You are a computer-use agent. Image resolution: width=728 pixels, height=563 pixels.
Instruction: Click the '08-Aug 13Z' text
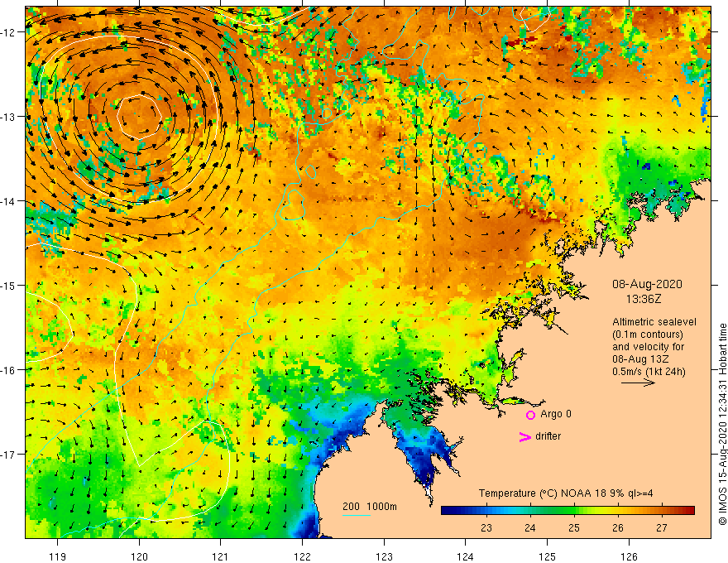642,359
